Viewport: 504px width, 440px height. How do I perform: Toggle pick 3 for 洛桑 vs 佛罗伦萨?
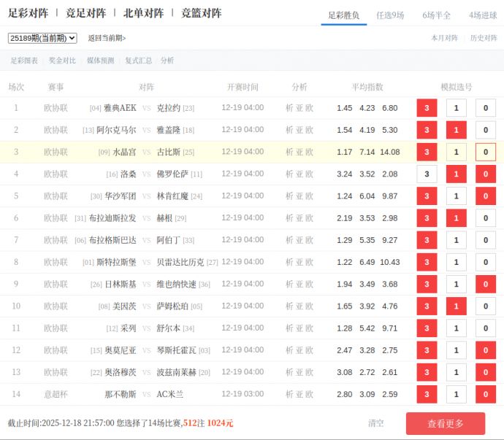click(427, 174)
